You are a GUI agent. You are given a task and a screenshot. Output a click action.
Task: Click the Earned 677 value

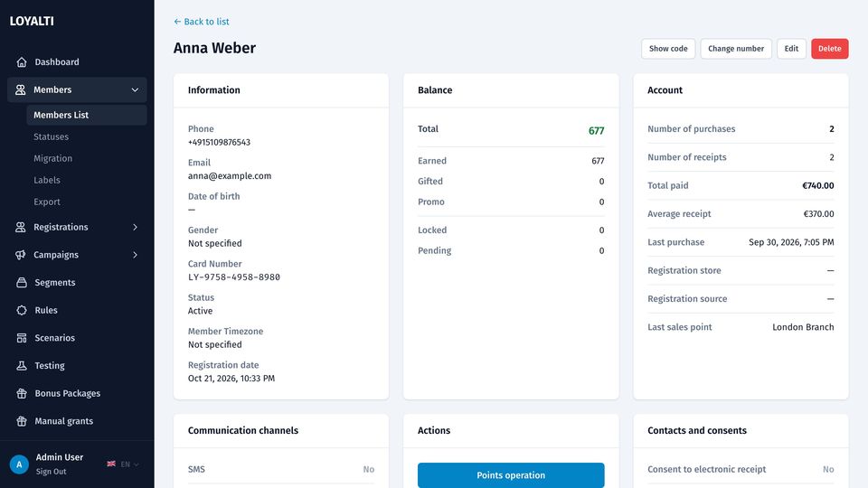click(598, 161)
